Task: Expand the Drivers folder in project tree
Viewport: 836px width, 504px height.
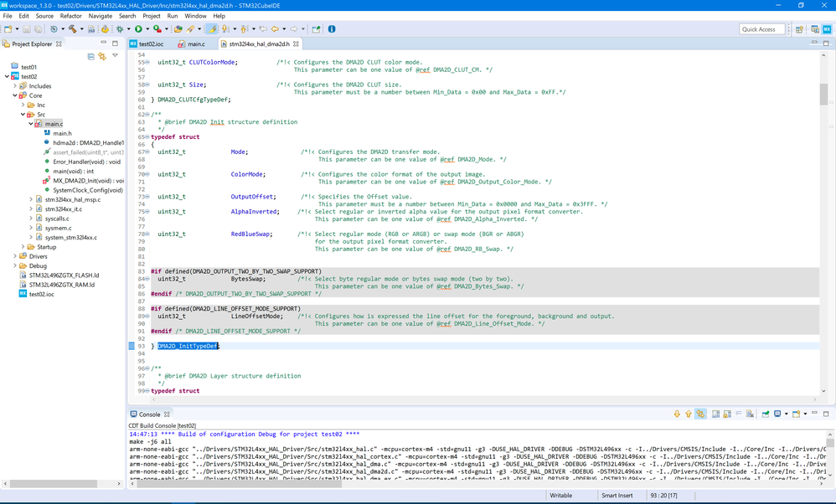Action: pos(15,256)
